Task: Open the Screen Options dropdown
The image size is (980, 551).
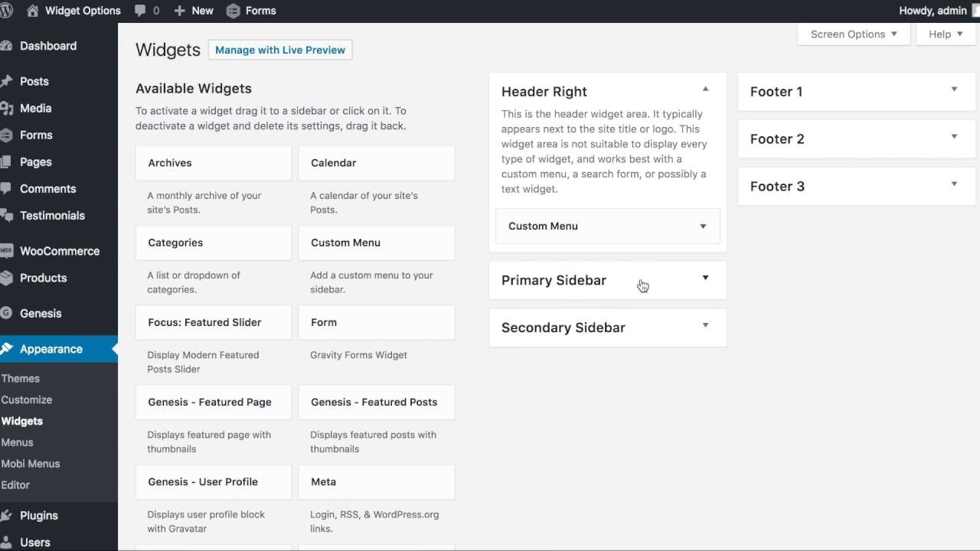Action: (x=854, y=34)
